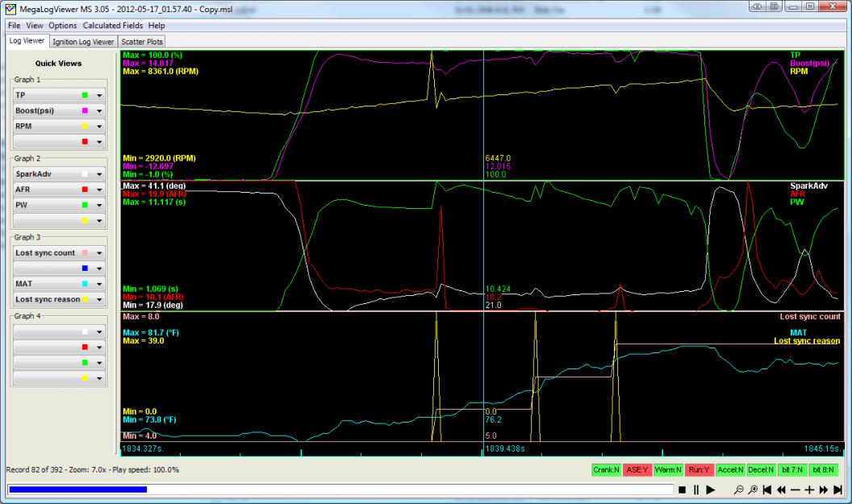Zoom out using the magnifier minus icon
The height and width of the screenshot is (504, 852).
pos(740,489)
